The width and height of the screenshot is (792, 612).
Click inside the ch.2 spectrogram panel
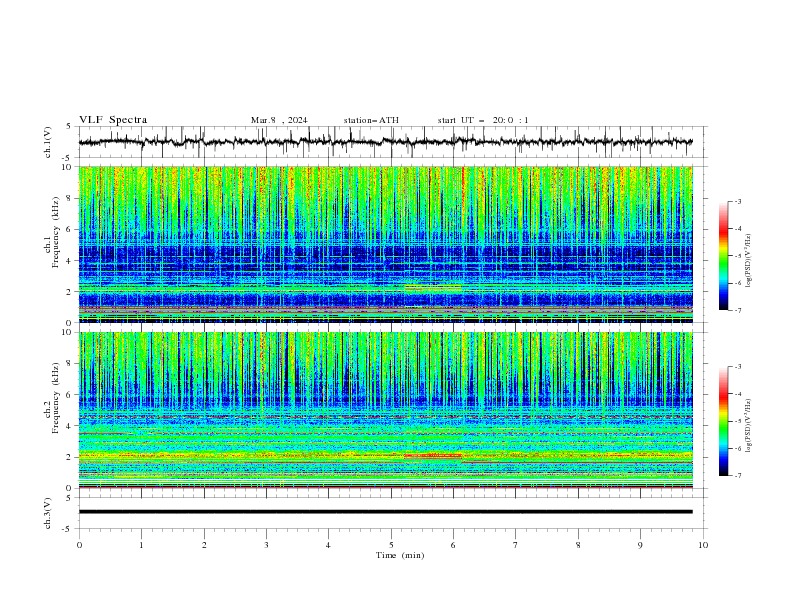coord(385,410)
